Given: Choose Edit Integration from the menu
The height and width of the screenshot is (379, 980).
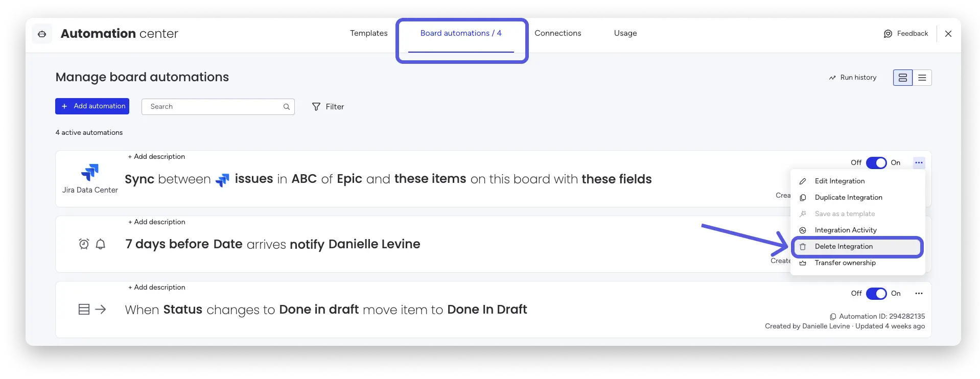Looking at the screenshot, I should 858,181.
